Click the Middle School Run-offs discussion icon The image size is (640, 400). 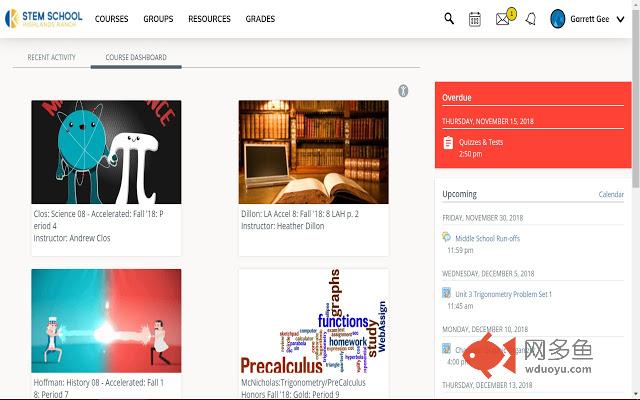pyautogui.click(x=447, y=237)
